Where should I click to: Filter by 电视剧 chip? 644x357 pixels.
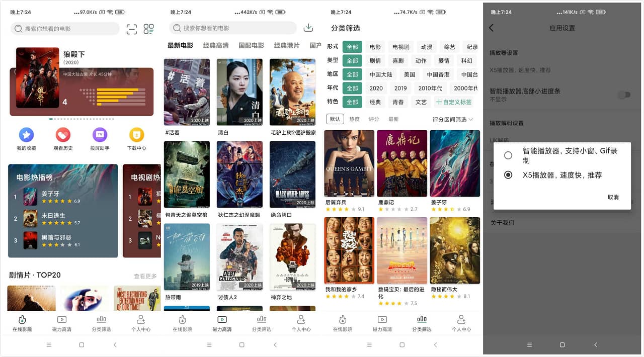pyautogui.click(x=401, y=47)
